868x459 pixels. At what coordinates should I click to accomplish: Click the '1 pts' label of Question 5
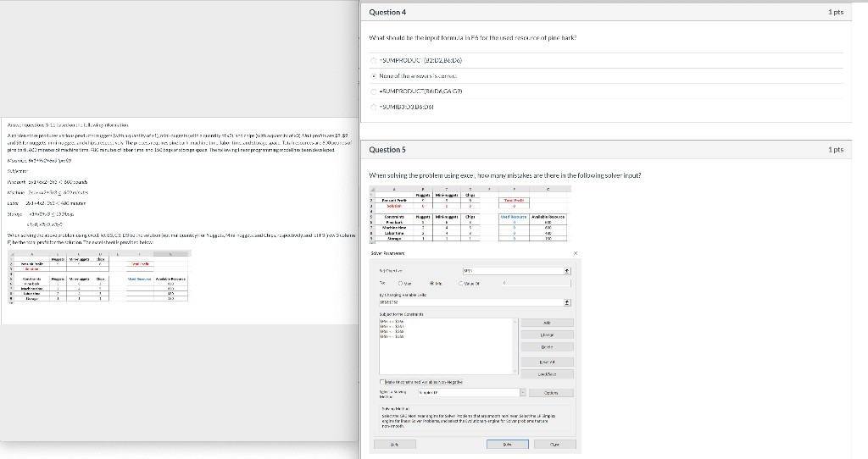[x=836, y=149]
